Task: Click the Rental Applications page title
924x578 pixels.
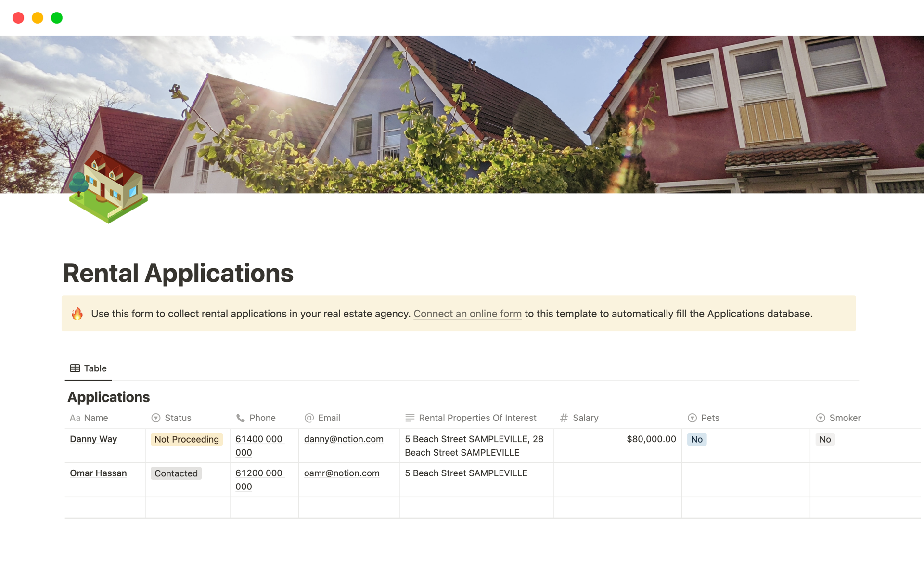Action: [x=178, y=273]
